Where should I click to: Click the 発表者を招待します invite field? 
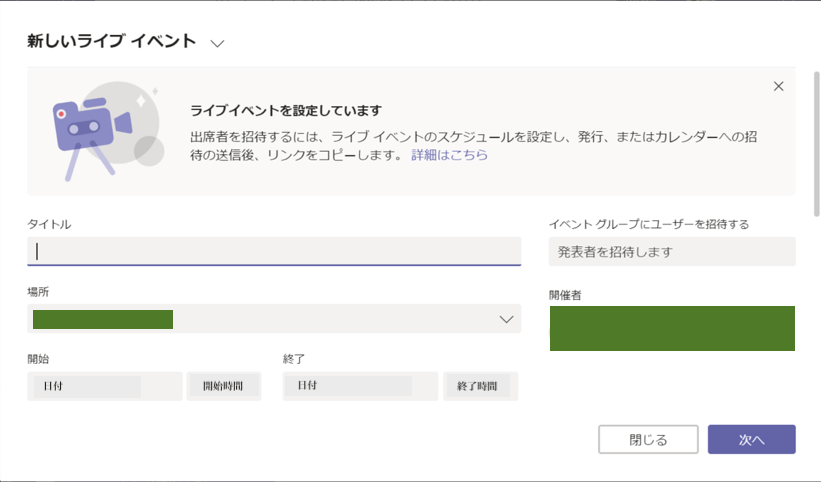(x=671, y=252)
